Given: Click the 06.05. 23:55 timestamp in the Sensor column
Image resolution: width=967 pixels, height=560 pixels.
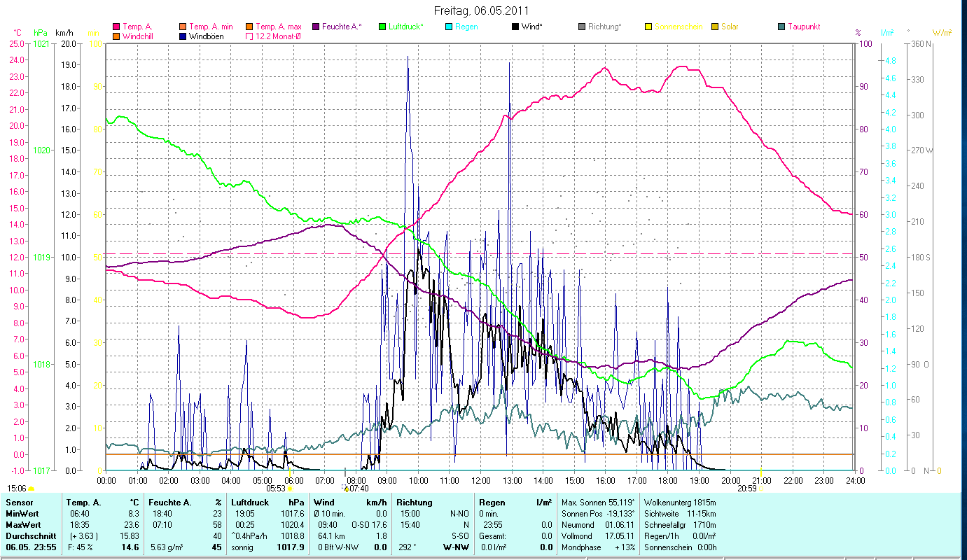Looking at the screenshot, I should click(31, 547).
